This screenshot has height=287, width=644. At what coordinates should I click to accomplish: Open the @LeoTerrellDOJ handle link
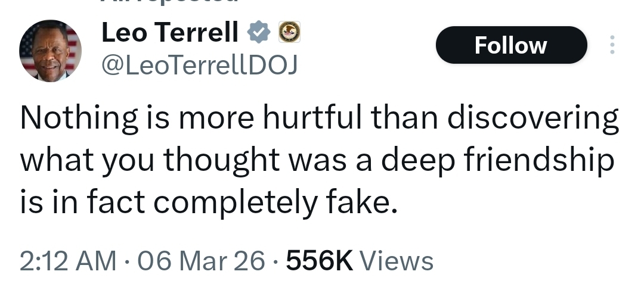[199, 65]
